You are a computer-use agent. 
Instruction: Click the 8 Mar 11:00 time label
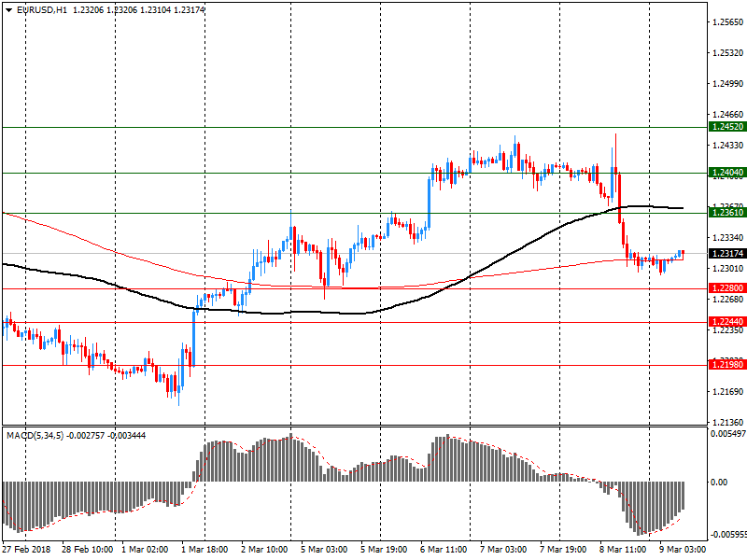[623, 549]
